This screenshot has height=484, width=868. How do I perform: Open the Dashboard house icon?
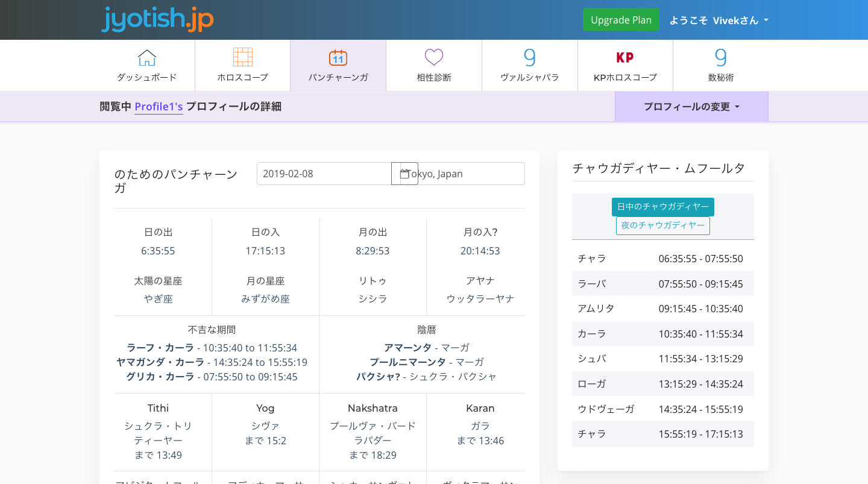pos(146,58)
